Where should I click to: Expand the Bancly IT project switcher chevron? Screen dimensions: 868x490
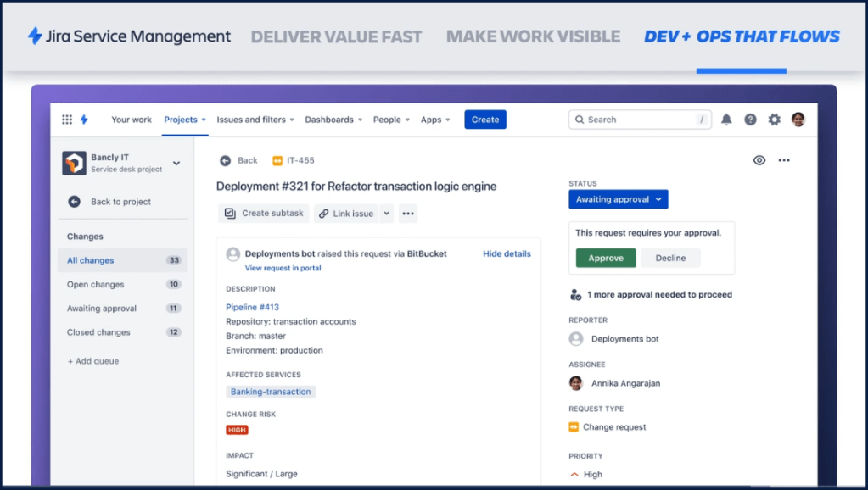tap(176, 163)
